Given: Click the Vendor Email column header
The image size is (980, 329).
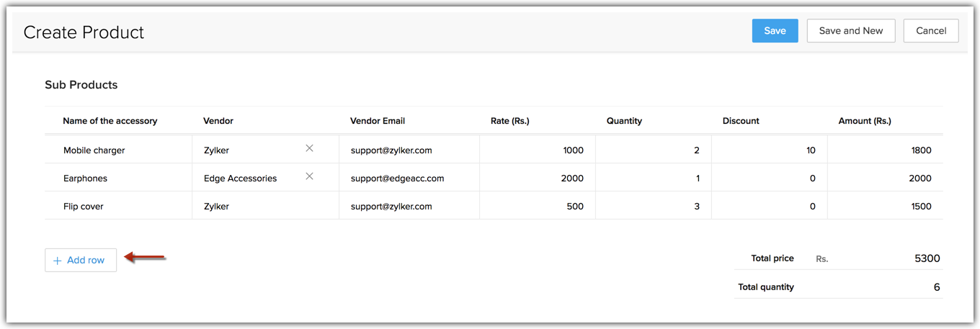Looking at the screenshot, I should click(x=379, y=121).
